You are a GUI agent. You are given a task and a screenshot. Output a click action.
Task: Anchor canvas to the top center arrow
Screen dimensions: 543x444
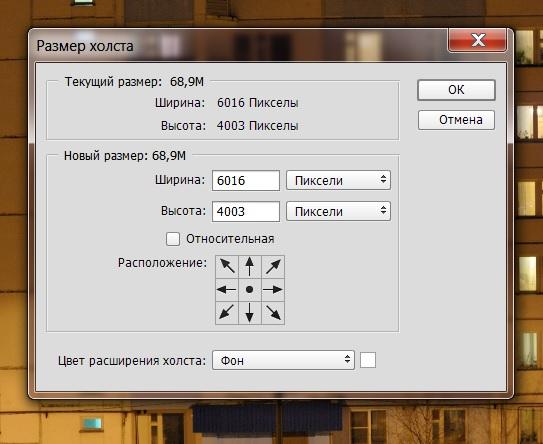(x=250, y=267)
